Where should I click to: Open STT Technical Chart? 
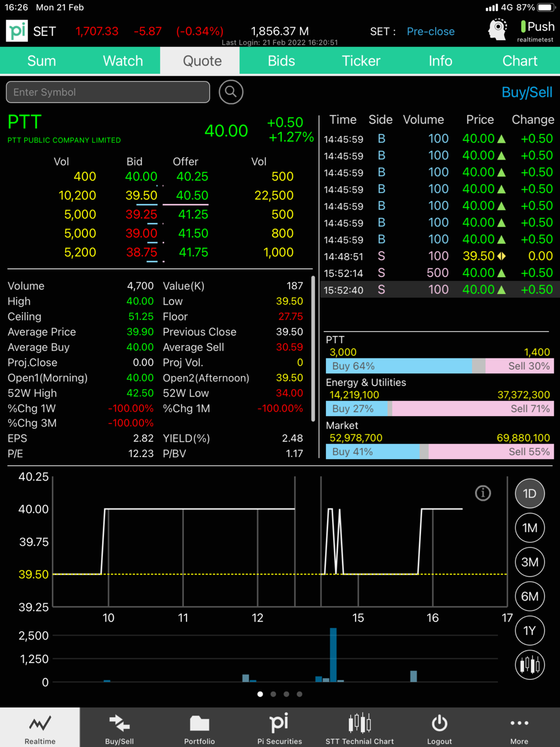coord(360,727)
